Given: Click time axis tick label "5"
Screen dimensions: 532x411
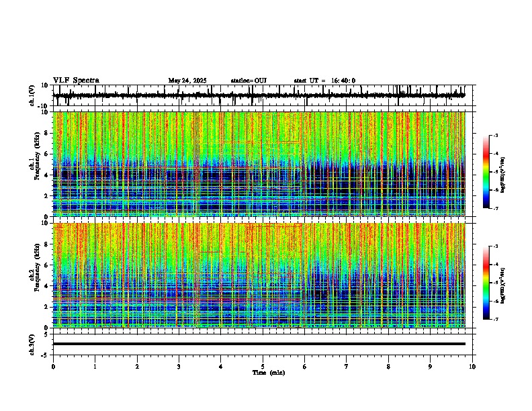Looking at the screenshot, I should (x=263, y=366).
